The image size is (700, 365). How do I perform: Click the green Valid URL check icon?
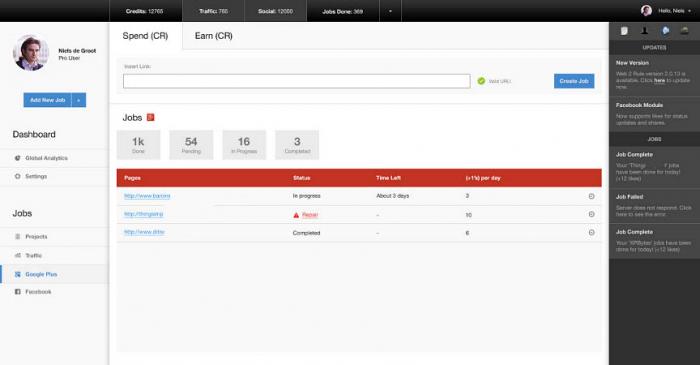click(x=481, y=81)
